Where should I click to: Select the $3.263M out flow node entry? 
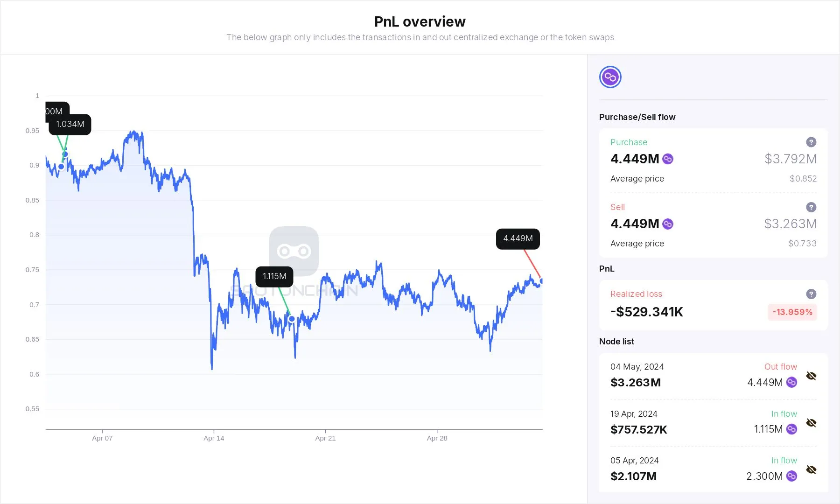click(x=636, y=383)
